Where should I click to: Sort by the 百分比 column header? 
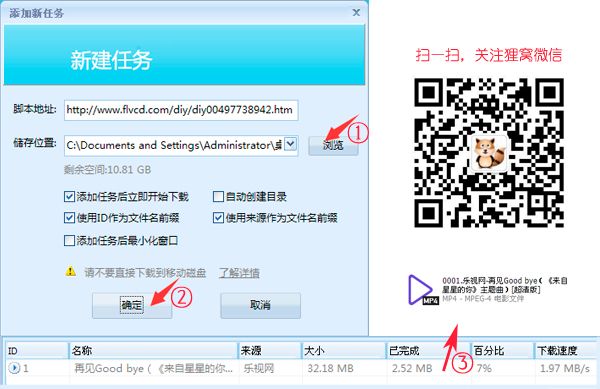(x=502, y=351)
